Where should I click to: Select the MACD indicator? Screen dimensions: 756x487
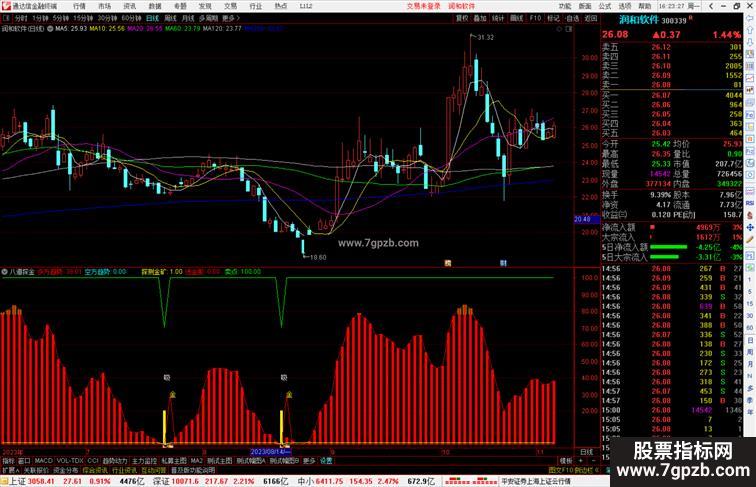click(x=43, y=461)
